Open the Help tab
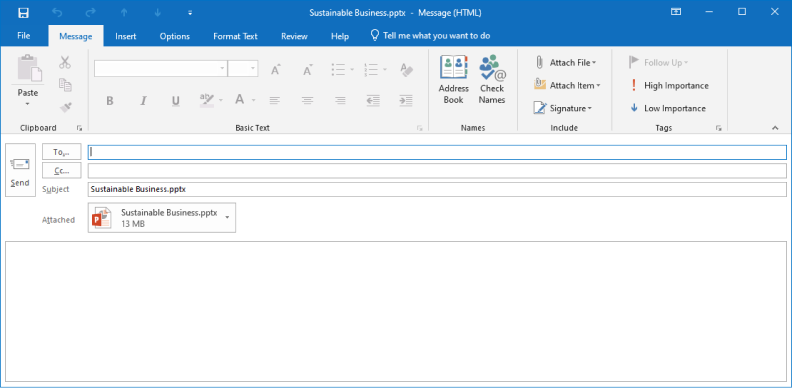The width and height of the screenshot is (792, 388). [x=340, y=36]
